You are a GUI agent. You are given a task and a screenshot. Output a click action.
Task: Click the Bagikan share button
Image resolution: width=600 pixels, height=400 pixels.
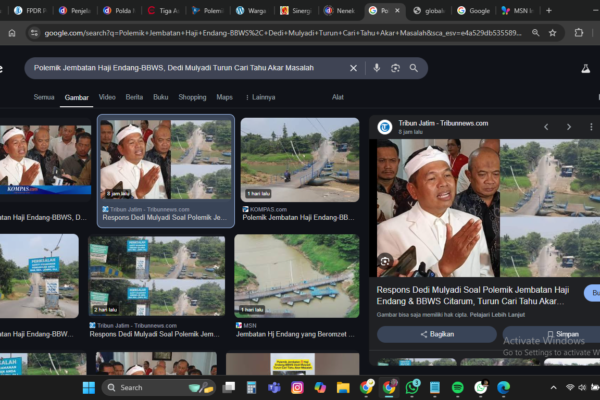pyautogui.click(x=437, y=334)
